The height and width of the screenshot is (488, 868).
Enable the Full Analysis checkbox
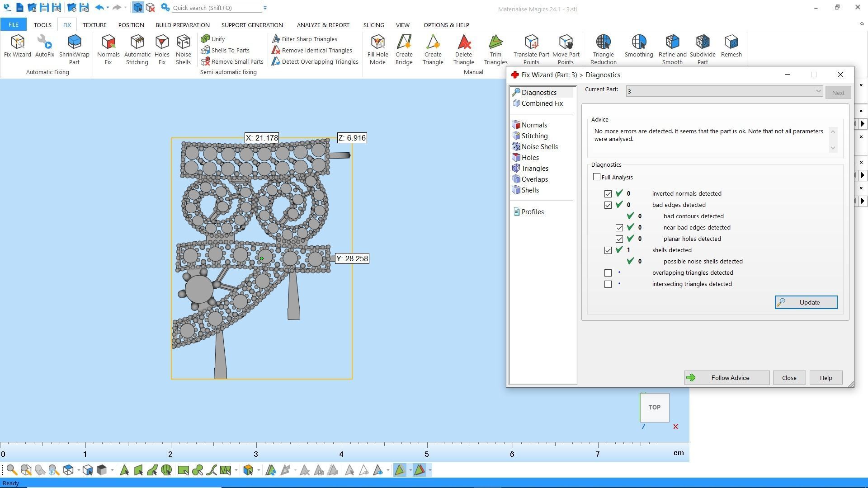(597, 177)
